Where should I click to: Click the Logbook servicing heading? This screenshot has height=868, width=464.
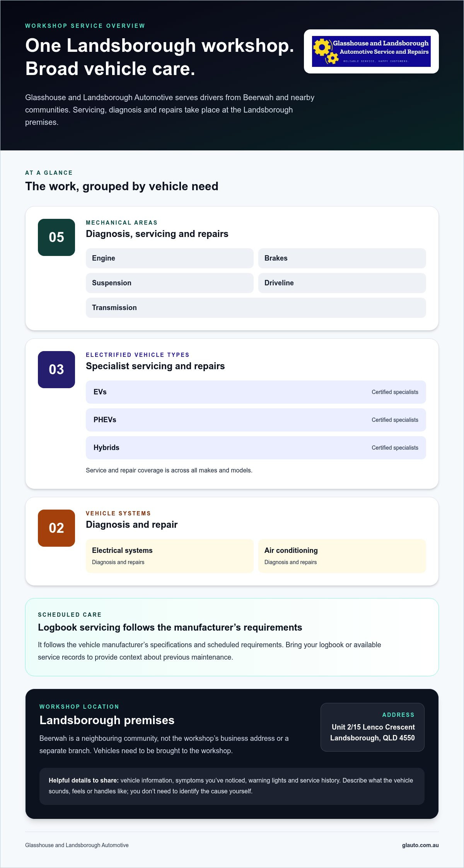click(170, 628)
